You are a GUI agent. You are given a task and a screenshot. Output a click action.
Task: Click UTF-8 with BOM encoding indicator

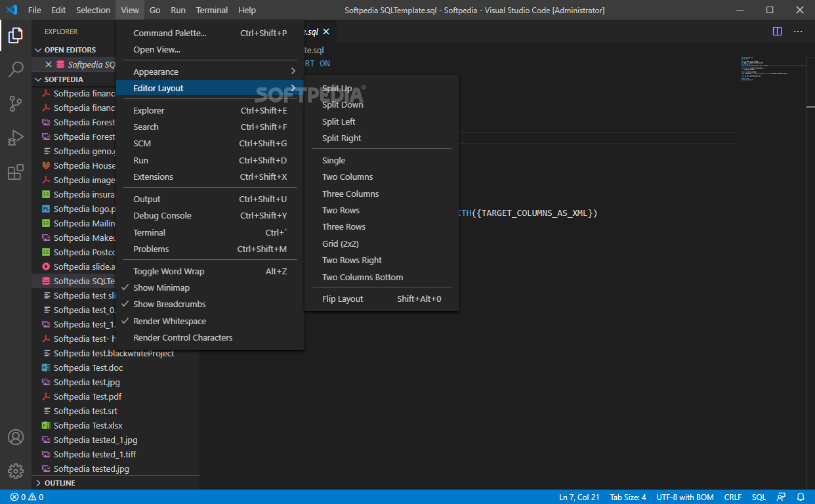(684, 497)
